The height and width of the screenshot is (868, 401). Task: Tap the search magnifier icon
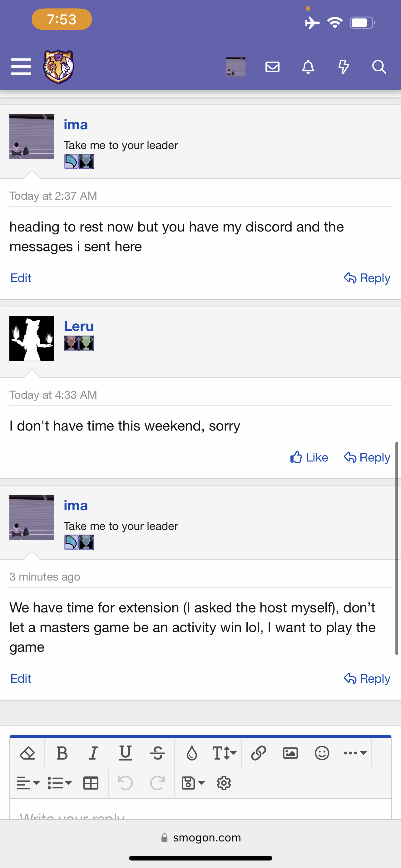379,67
